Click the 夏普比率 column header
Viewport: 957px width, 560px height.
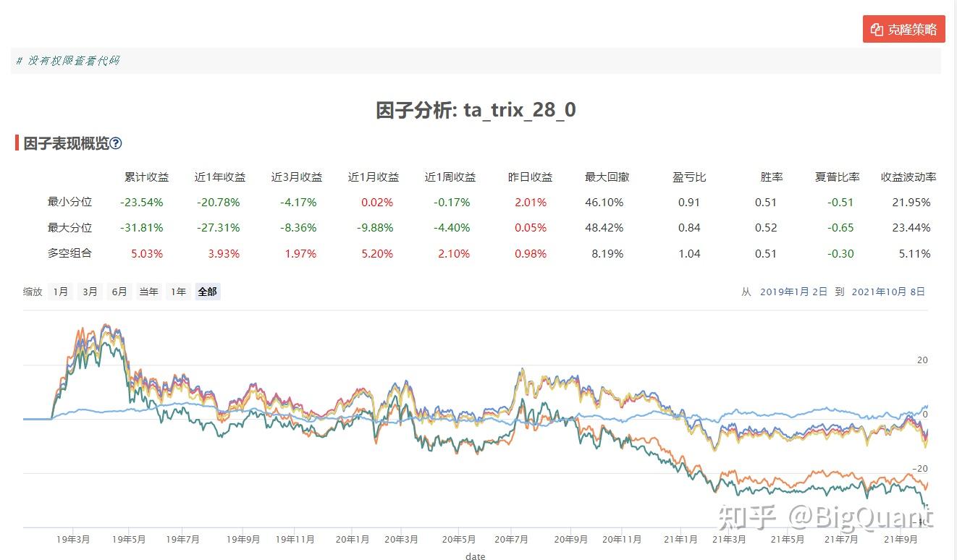[x=838, y=177]
